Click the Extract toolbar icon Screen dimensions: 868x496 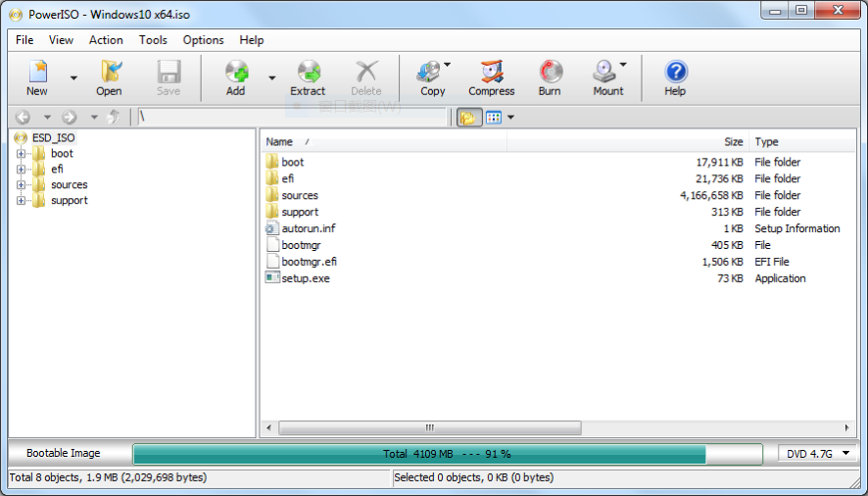[x=309, y=72]
